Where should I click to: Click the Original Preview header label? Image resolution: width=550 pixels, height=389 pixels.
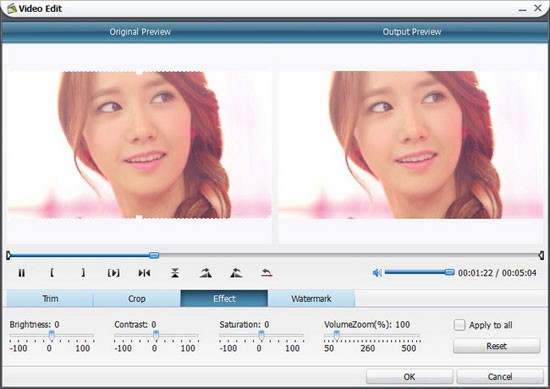pyautogui.click(x=140, y=32)
